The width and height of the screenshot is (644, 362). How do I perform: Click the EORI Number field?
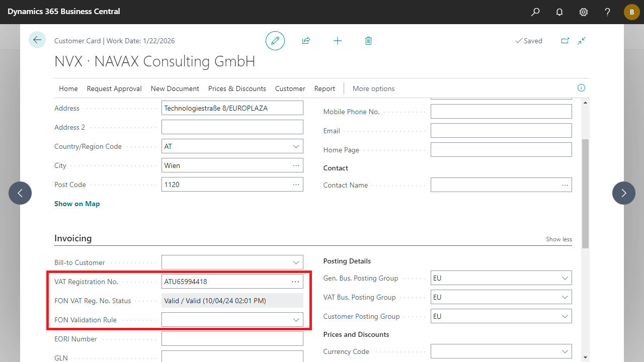point(232,339)
